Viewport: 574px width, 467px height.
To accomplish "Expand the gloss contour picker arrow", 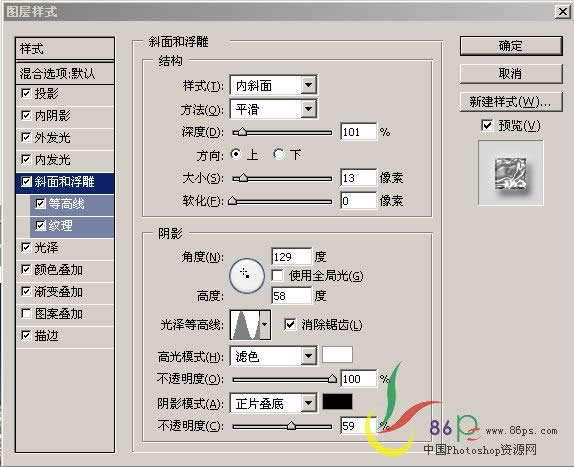I will tap(265, 325).
